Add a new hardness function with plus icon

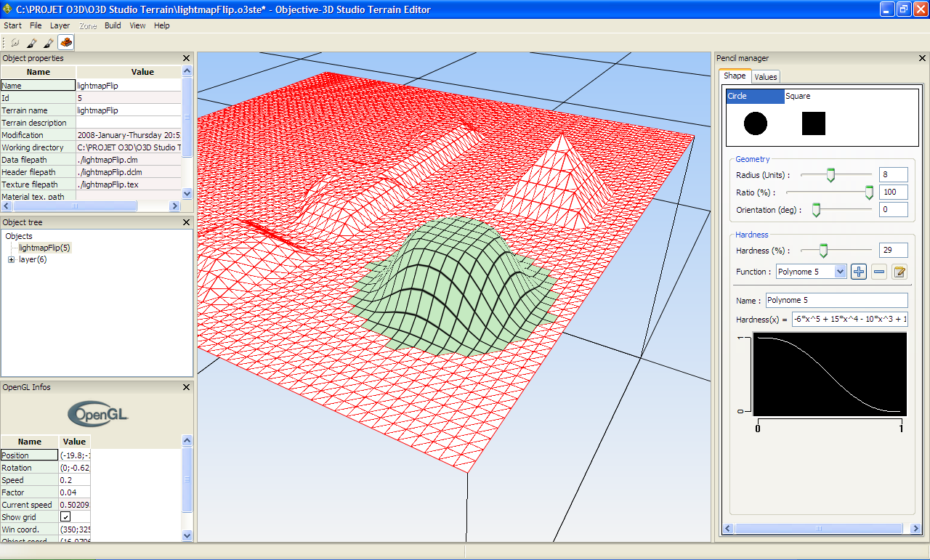click(859, 272)
